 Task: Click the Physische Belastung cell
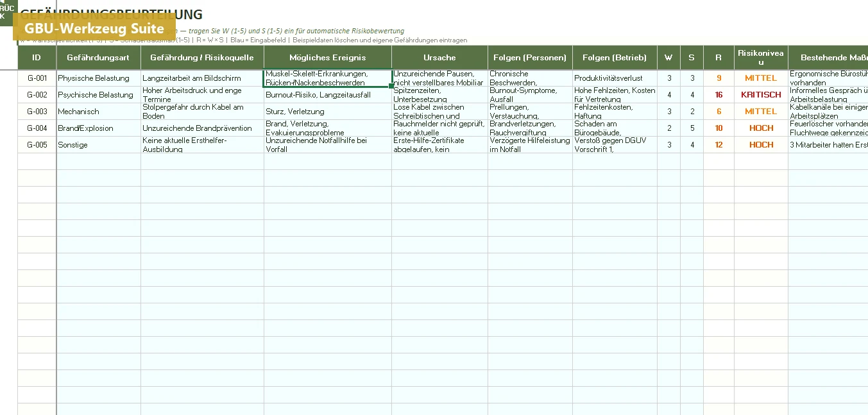[98, 78]
